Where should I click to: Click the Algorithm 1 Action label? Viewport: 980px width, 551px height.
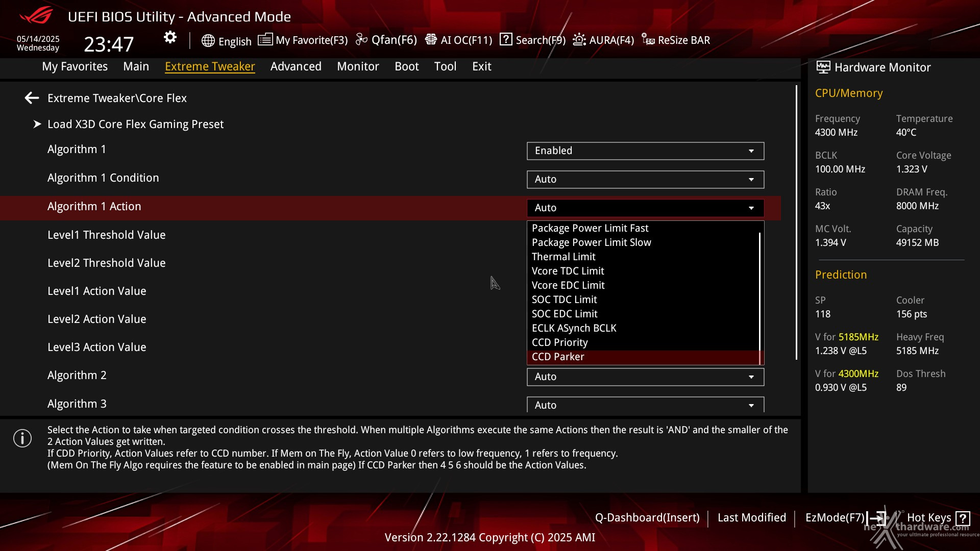[x=94, y=207]
